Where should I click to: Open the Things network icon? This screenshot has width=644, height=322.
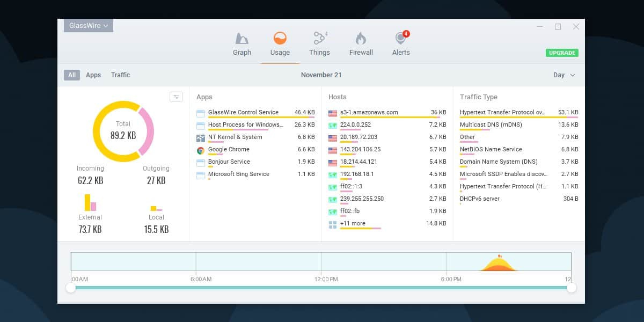[320, 38]
